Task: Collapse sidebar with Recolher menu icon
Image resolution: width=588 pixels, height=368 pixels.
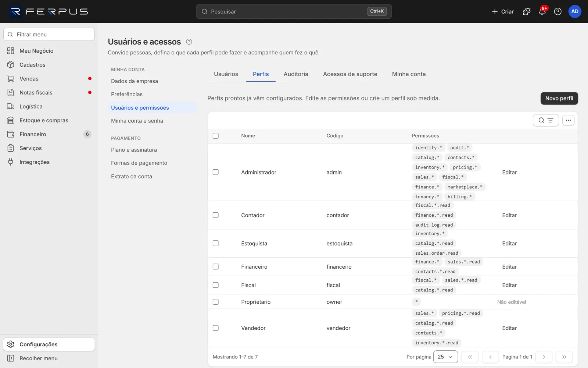Action: point(11,358)
